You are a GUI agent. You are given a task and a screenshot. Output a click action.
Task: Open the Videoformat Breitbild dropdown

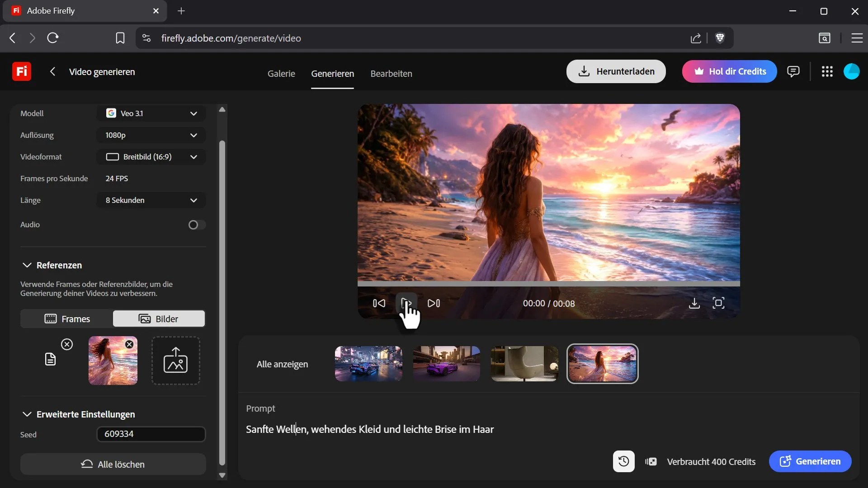coord(151,157)
